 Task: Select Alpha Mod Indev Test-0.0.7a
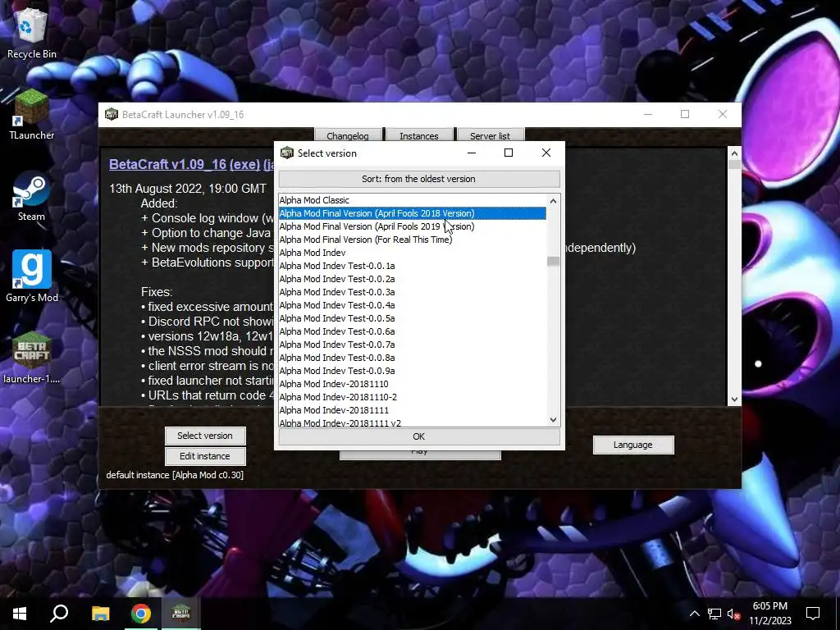(413, 345)
